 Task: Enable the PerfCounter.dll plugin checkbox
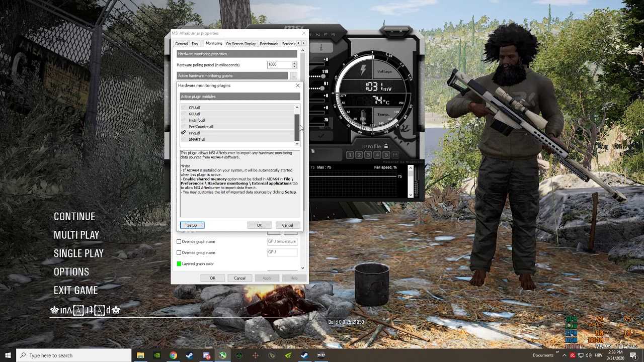coord(183,127)
